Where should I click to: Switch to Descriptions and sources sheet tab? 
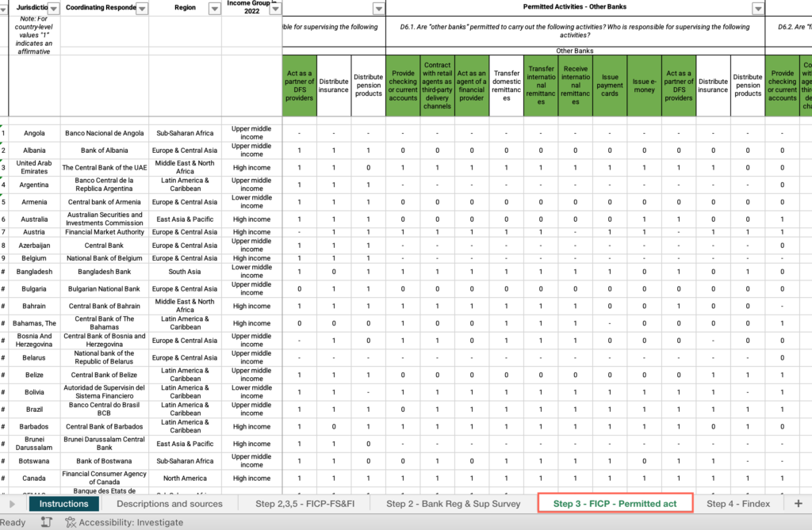[170, 504]
